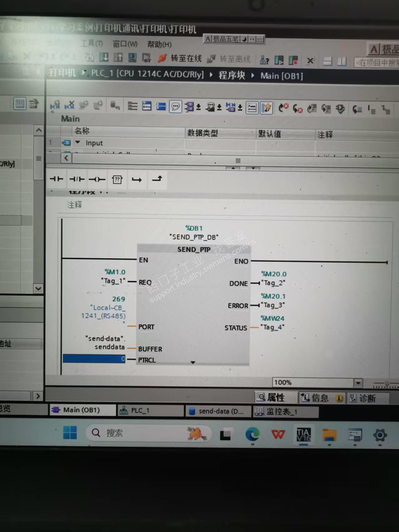The height and width of the screenshot is (532, 399).
Task: Split editor space vertically icon
Action: (x=342, y=61)
